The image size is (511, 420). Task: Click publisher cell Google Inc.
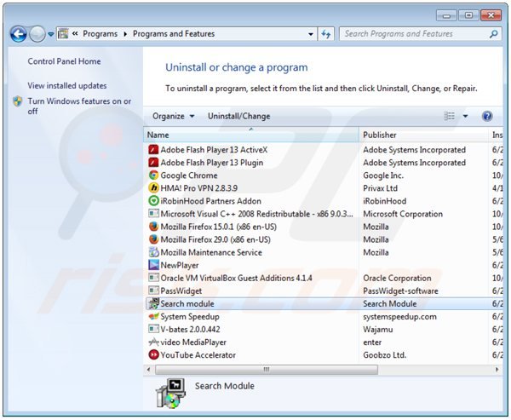click(x=383, y=175)
